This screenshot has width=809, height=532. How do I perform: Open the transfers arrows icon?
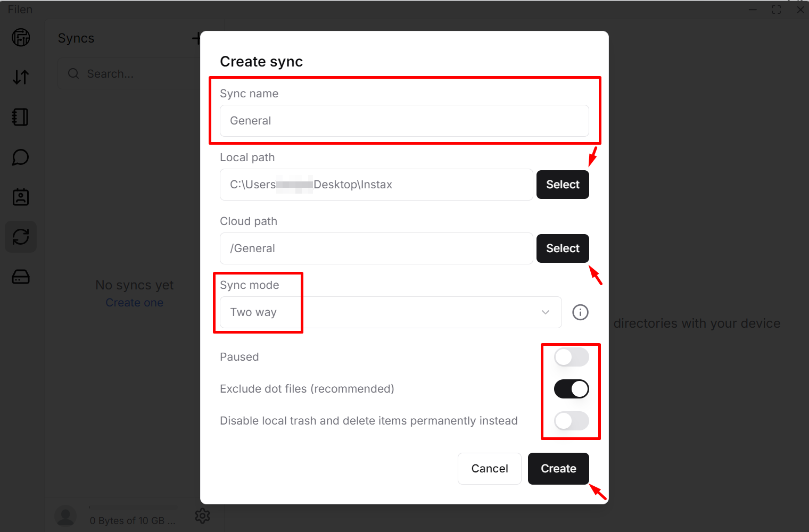[21, 77]
